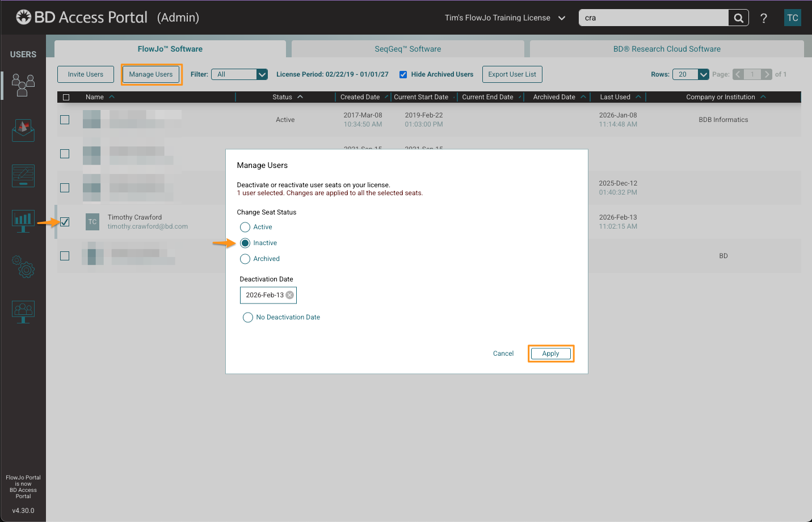Open the bar chart monitor icon

click(23, 221)
